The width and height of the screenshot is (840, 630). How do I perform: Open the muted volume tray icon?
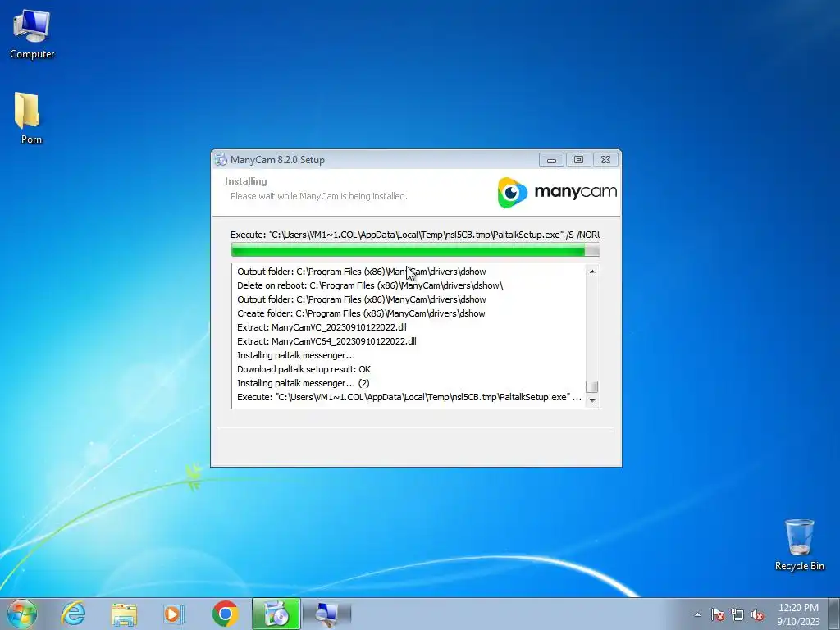click(x=757, y=614)
